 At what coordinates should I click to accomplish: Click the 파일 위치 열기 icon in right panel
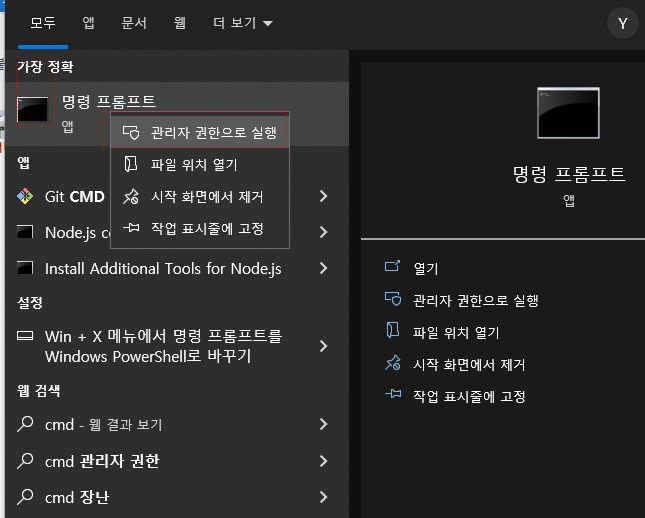point(392,330)
